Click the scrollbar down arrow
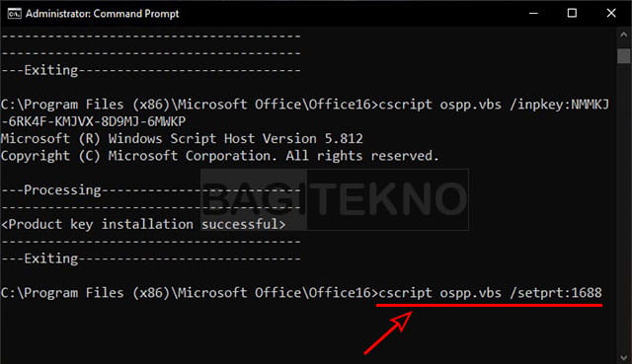 click(623, 357)
